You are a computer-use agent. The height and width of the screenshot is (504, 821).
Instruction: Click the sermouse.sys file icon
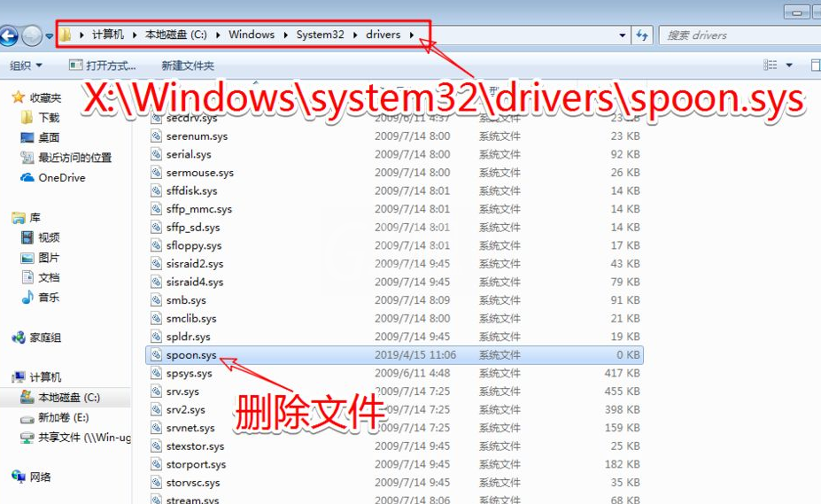(156, 173)
